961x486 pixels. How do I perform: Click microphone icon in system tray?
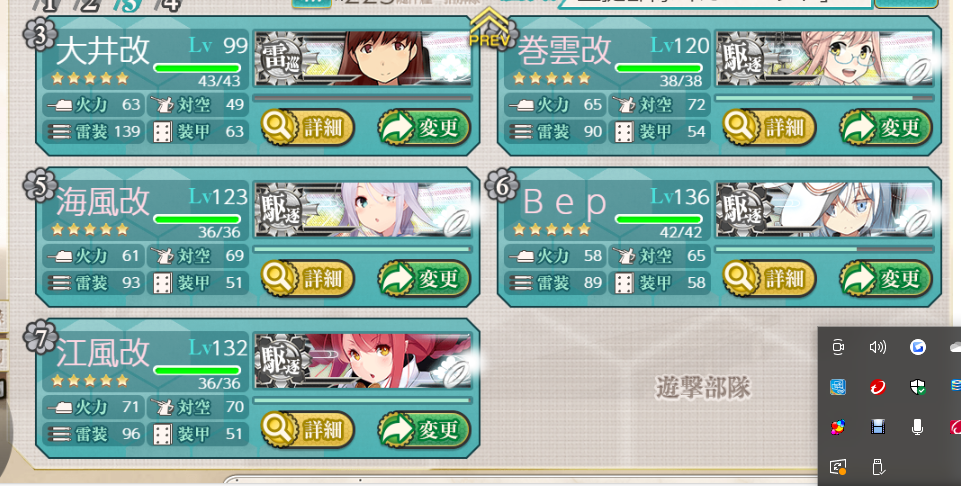coord(917,427)
